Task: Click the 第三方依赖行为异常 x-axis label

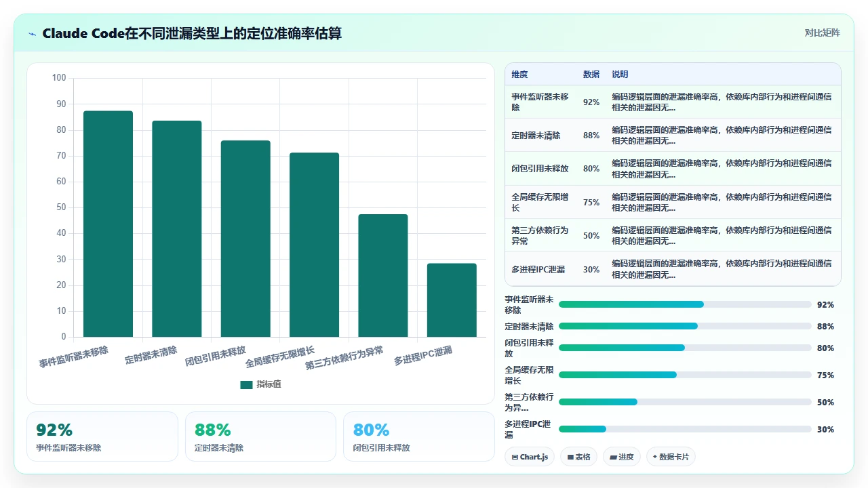Action: [x=344, y=358]
